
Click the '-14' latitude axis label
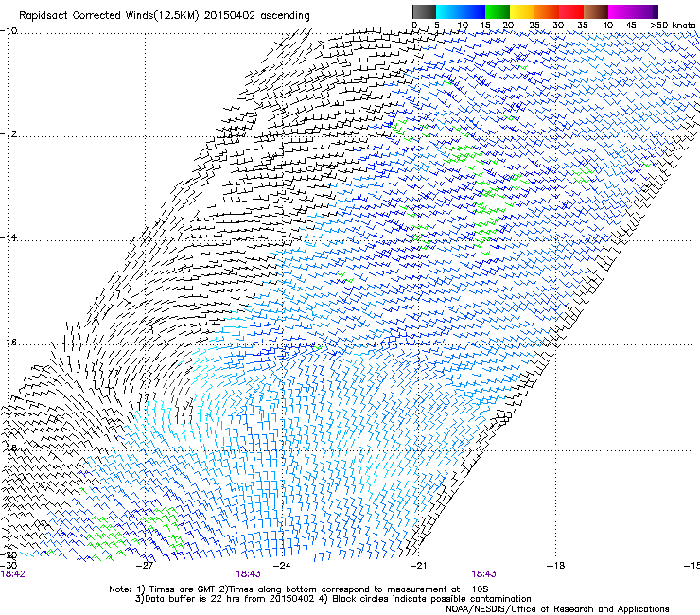pos(9,237)
